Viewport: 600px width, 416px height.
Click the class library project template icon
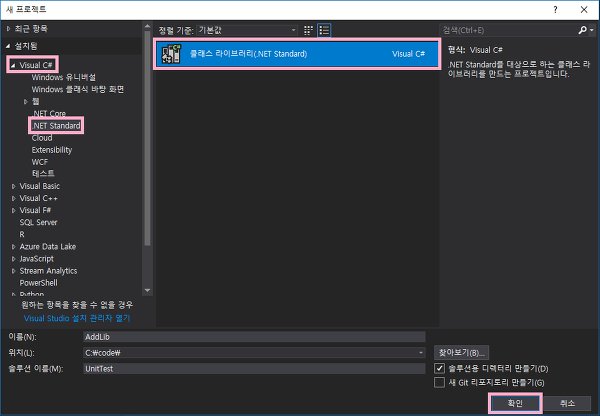(x=171, y=54)
